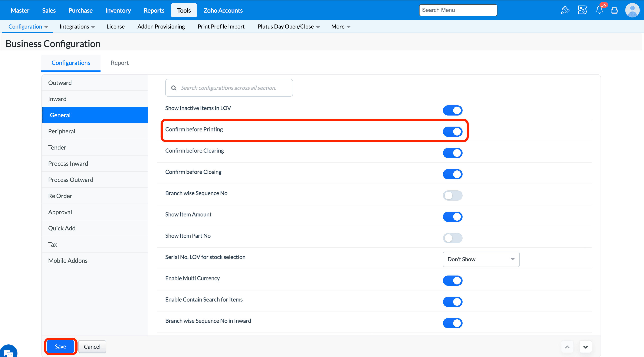Open the user profile avatar
The width and height of the screenshot is (644, 357).
click(x=632, y=10)
